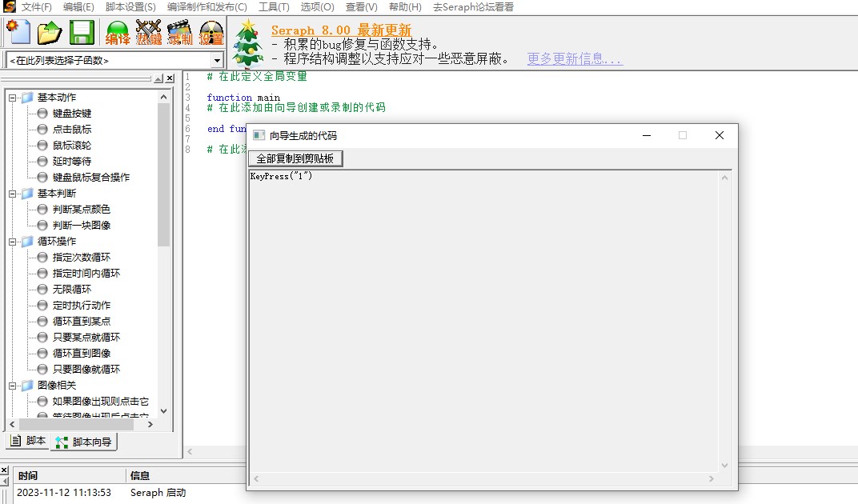Select 判断一块图像 item

[81, 225]
